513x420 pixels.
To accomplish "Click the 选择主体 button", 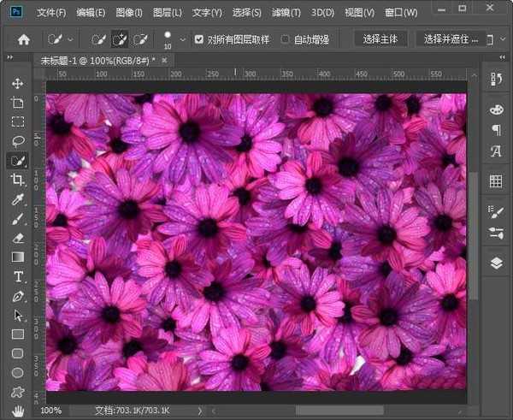I will [380, 39].
